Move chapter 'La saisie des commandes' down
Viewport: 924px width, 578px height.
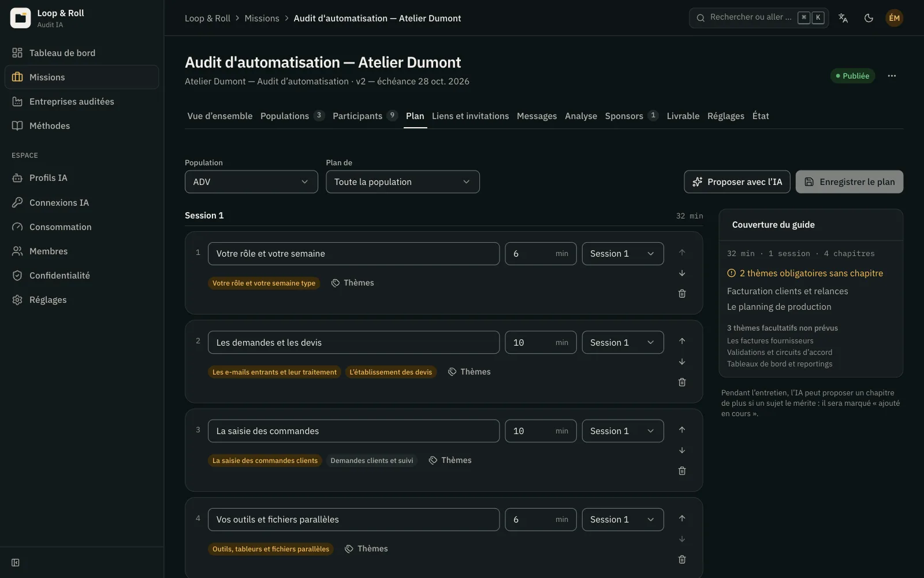pos(682,450)
